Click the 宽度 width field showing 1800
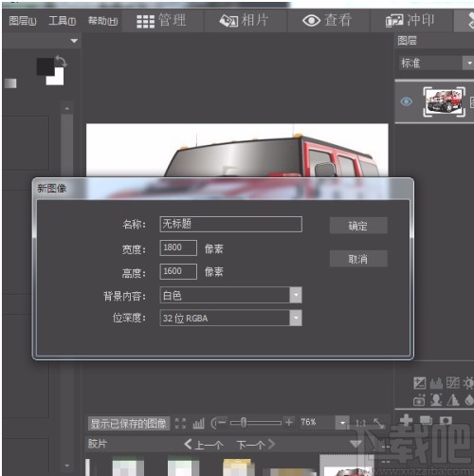 178,247
